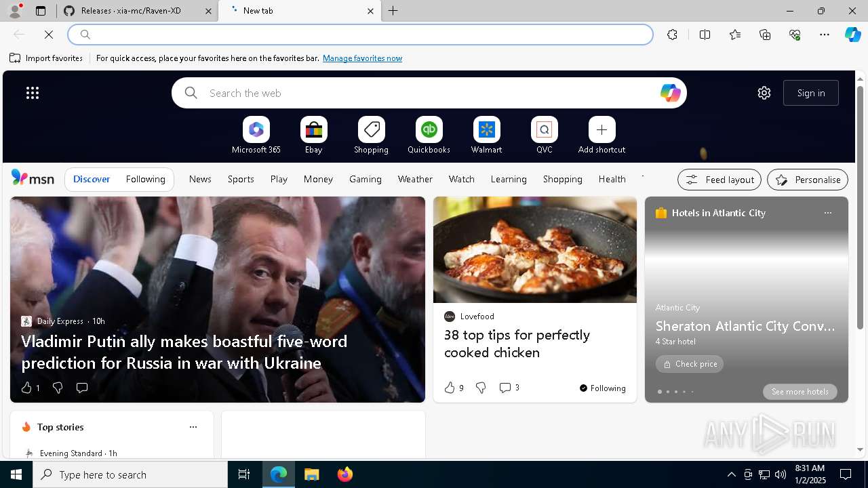Open the Vladimir Putin ally headline

pos(184,352)
